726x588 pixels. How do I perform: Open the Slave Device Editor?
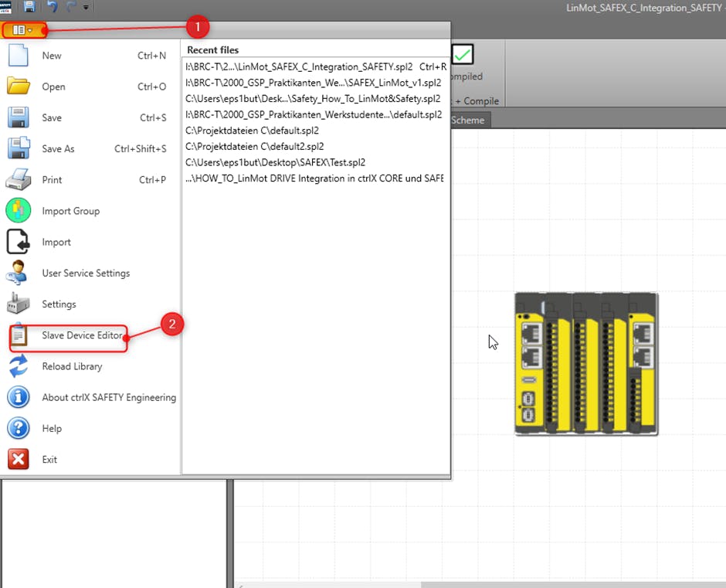click(x=82, y=335)
